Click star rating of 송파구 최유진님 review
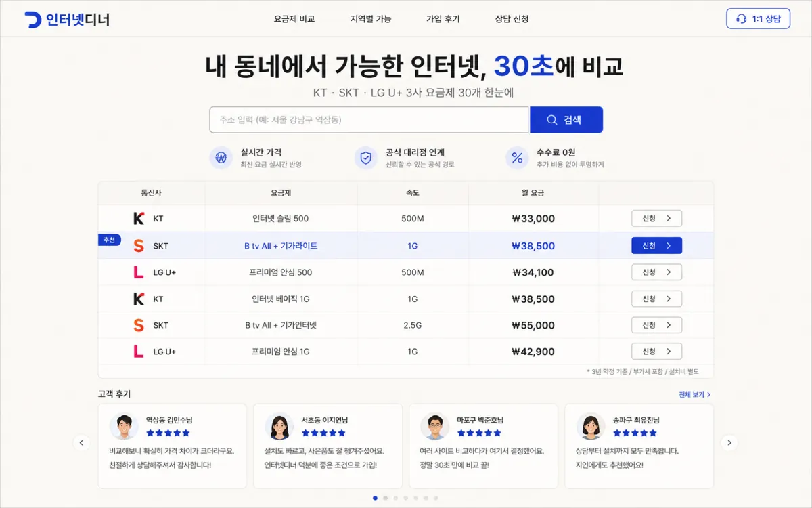 click(x=635, y=433)
